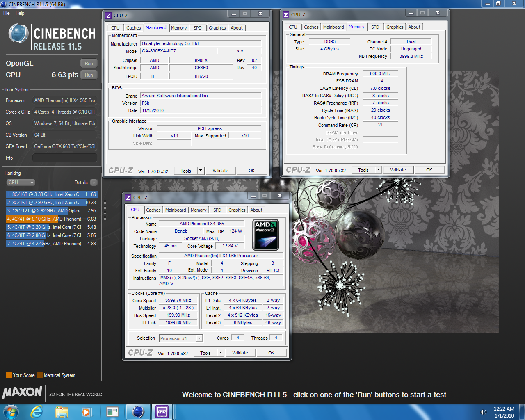Switch to Cinebench taskbar button
This screenshot has height=420, width=525.
click(138, 411)
